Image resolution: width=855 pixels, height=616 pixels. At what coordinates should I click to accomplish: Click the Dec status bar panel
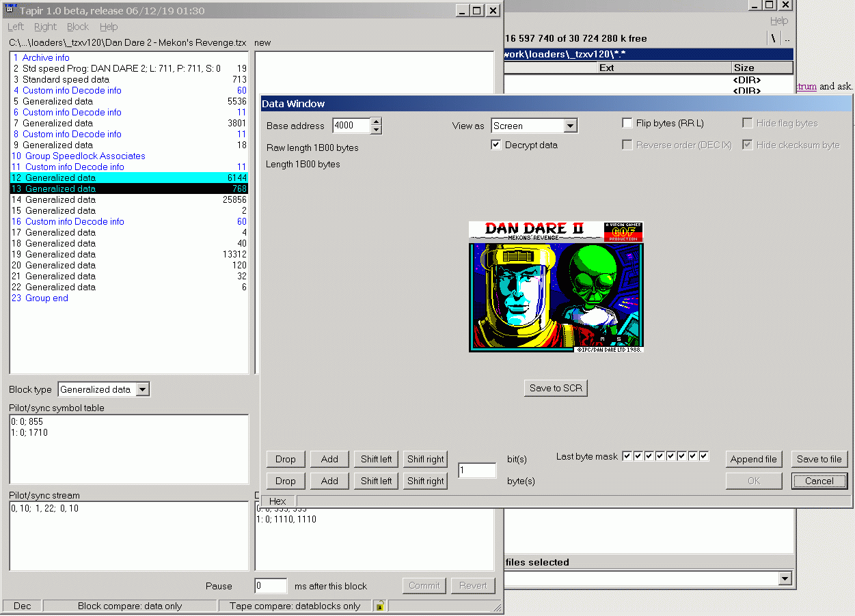pos(22,606)
